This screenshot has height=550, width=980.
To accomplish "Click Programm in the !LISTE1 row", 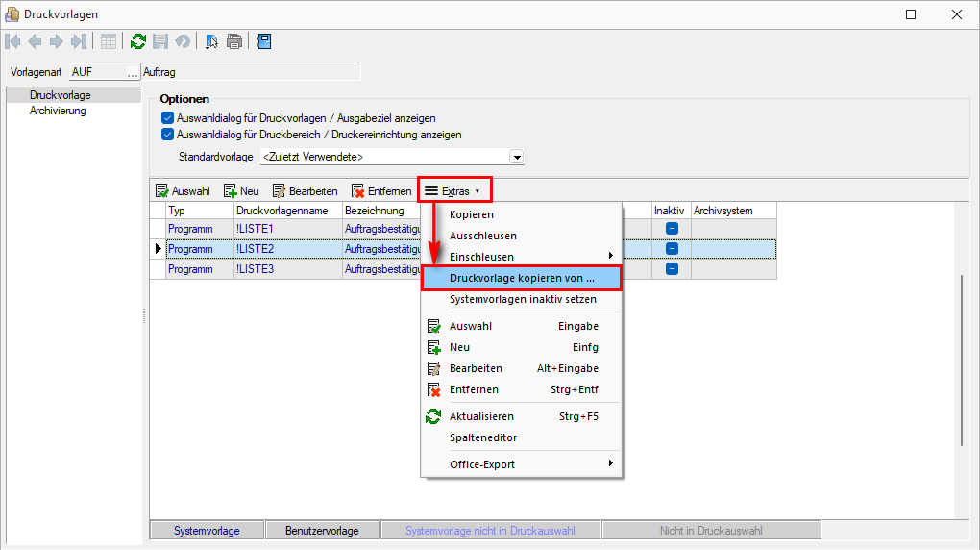I will tap(200, 229).
